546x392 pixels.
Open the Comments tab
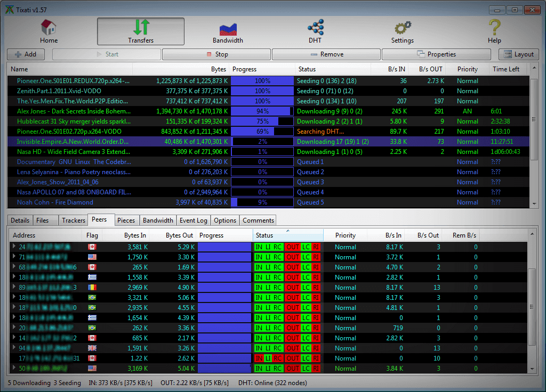point(258,220)
